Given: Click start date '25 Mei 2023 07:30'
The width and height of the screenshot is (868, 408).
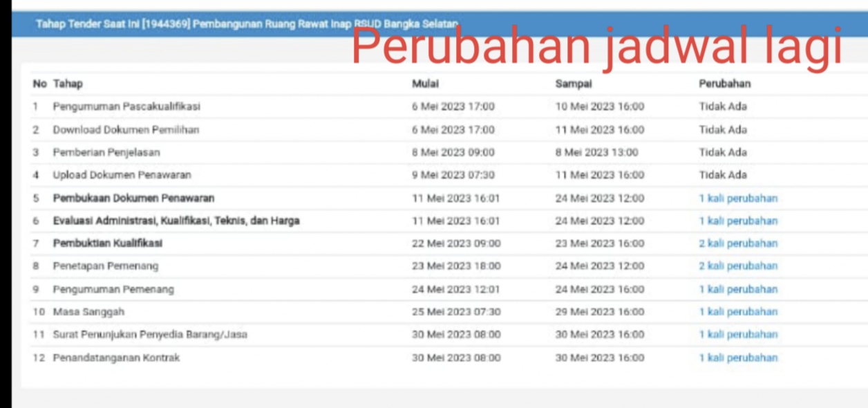Looking at the screenshot, I should click(457, 312).
